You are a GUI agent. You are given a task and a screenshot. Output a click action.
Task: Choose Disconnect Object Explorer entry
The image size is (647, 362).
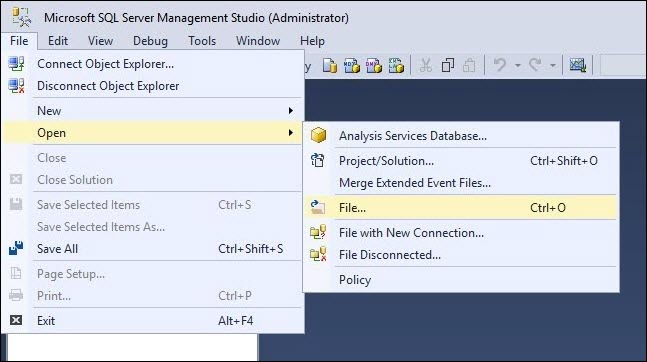pos(153,86)
